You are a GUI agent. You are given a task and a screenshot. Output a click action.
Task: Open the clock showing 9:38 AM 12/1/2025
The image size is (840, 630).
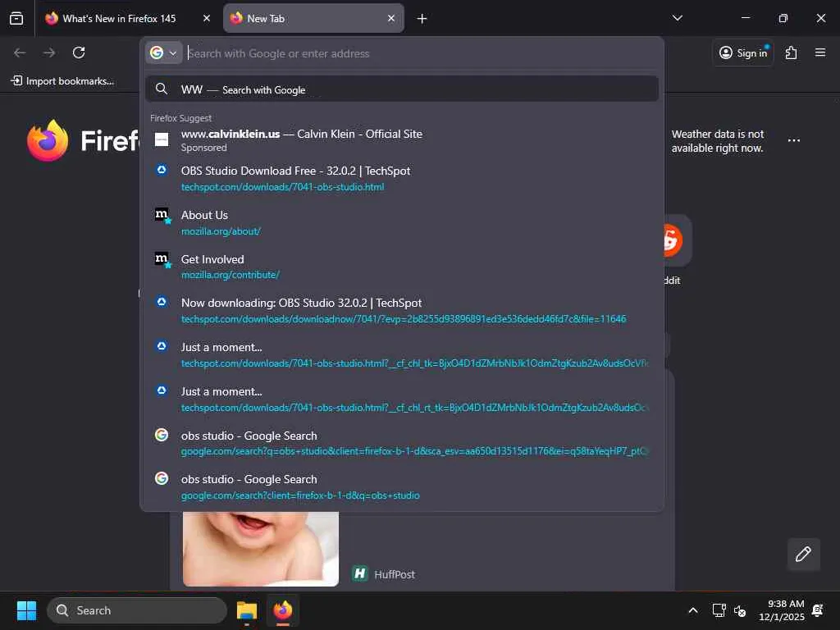(782, 610)
